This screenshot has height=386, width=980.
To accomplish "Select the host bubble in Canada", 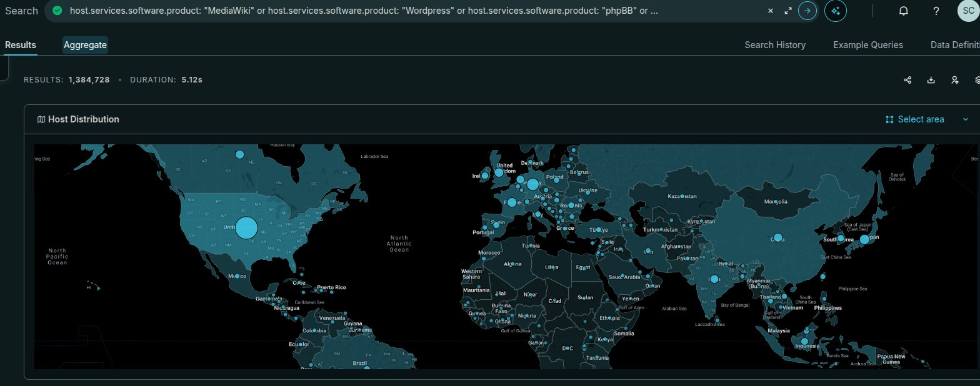I will coord(239,154).
